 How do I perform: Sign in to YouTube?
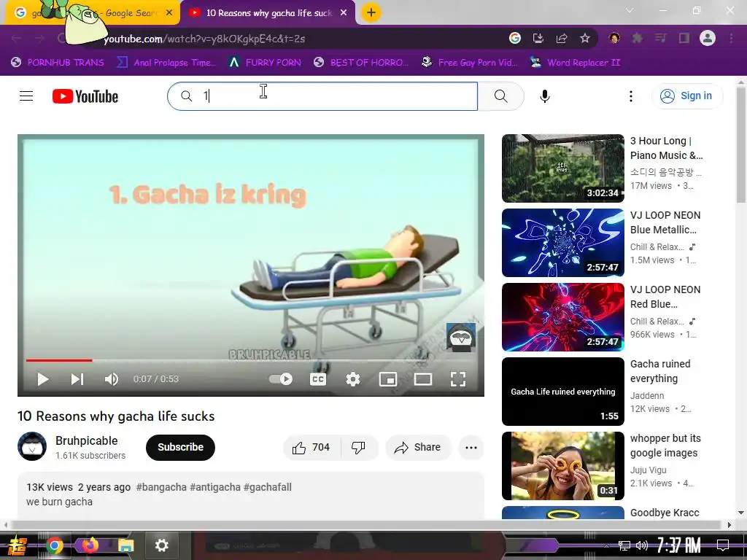[x=686, y=96]
